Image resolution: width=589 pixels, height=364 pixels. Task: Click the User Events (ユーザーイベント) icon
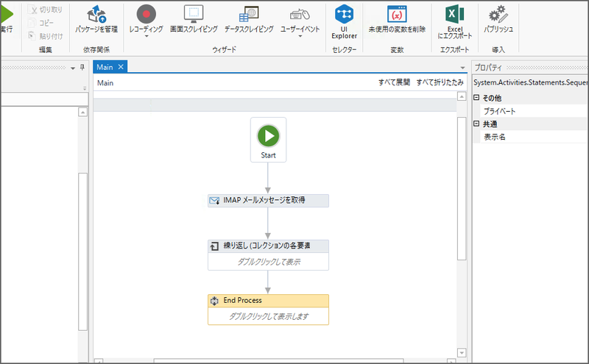pos(300,15)
